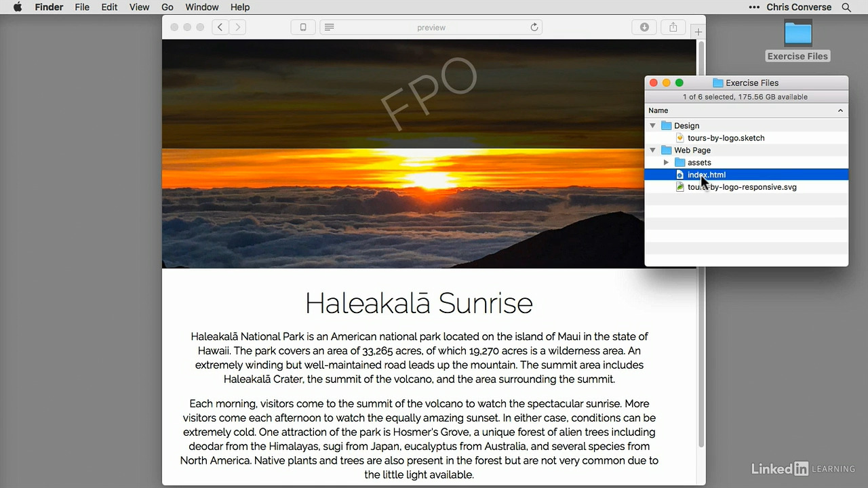Screen dimensions: 868x488
Task: Expand the assets folder
Action: pyautogui.click(x=666, y=162)
